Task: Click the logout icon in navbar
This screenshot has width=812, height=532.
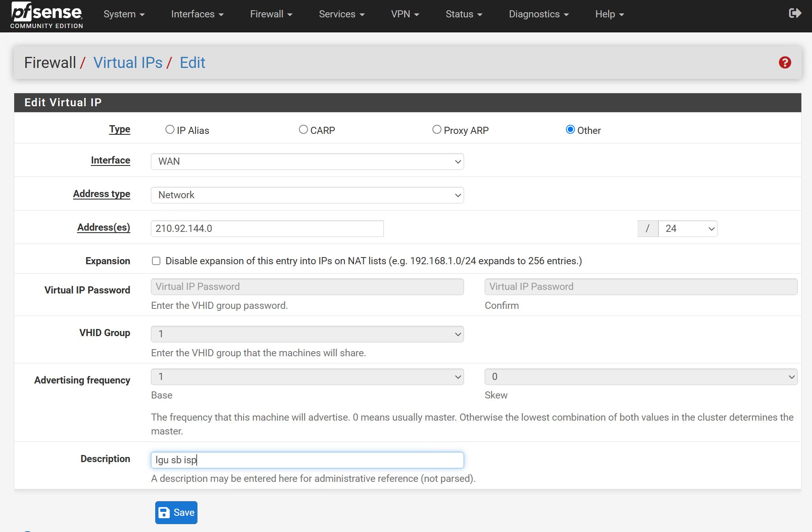Action: point(795,13)
